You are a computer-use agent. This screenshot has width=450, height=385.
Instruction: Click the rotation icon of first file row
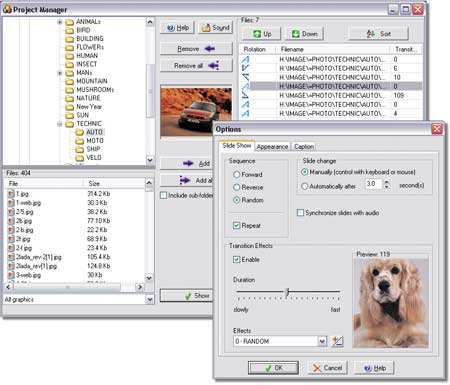(246, 59)
